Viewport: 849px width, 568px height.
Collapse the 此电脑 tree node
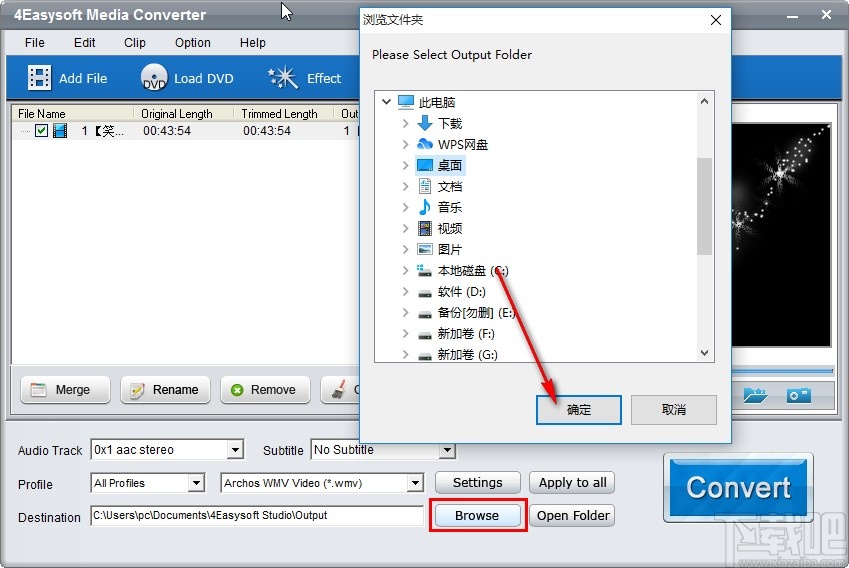386,101
